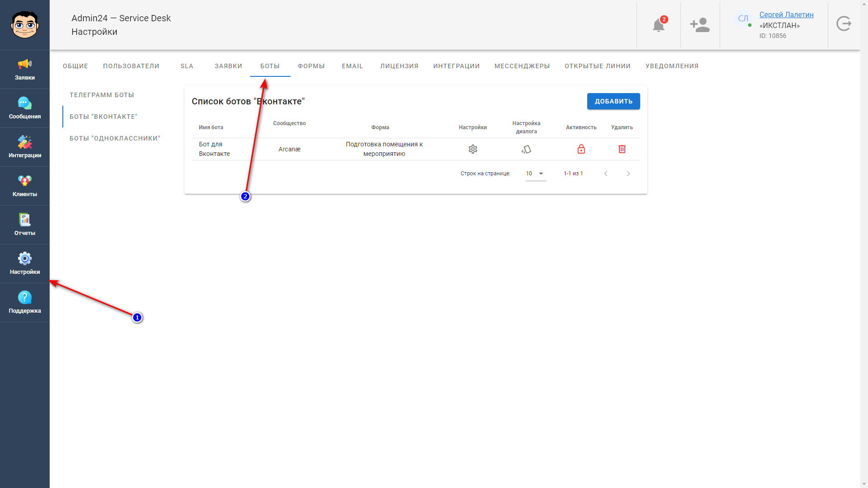Switch to the EMAIL tab
Screen dimensions: 868x488
click(x=353, y=66)
